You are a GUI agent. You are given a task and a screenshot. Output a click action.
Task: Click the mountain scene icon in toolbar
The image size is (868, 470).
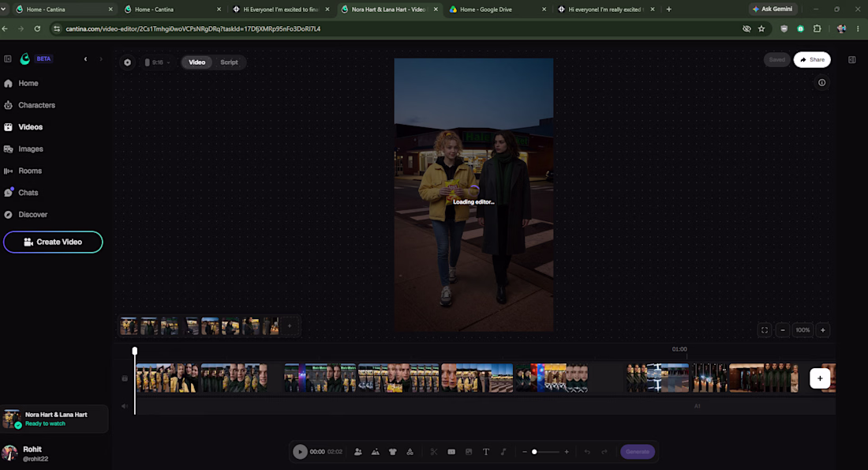[376, 452]
